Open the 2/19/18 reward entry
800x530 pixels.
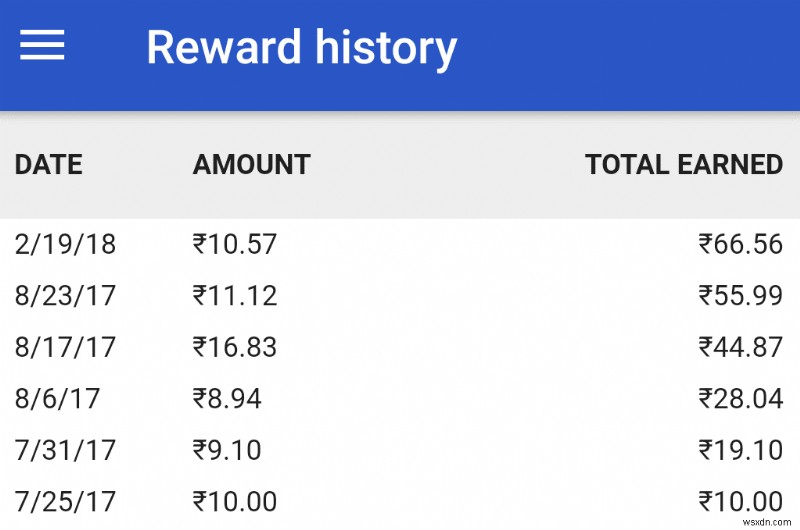tap(65, 244)
